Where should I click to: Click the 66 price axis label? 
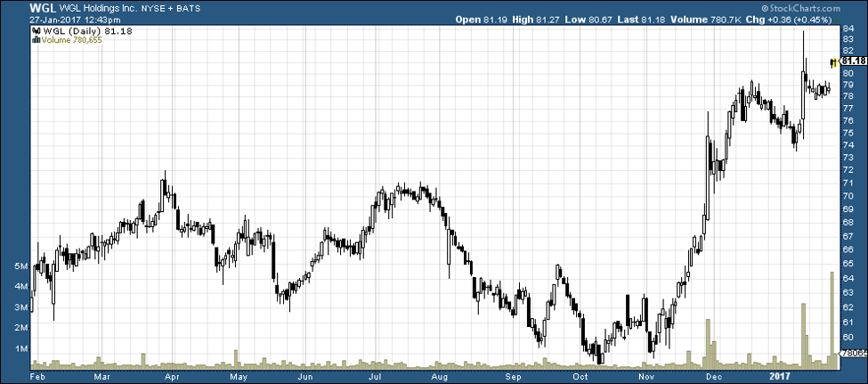pos(847,250)
